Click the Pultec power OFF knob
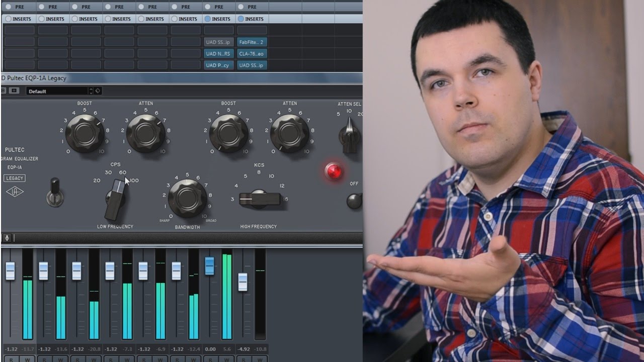 tap(354, 201)
